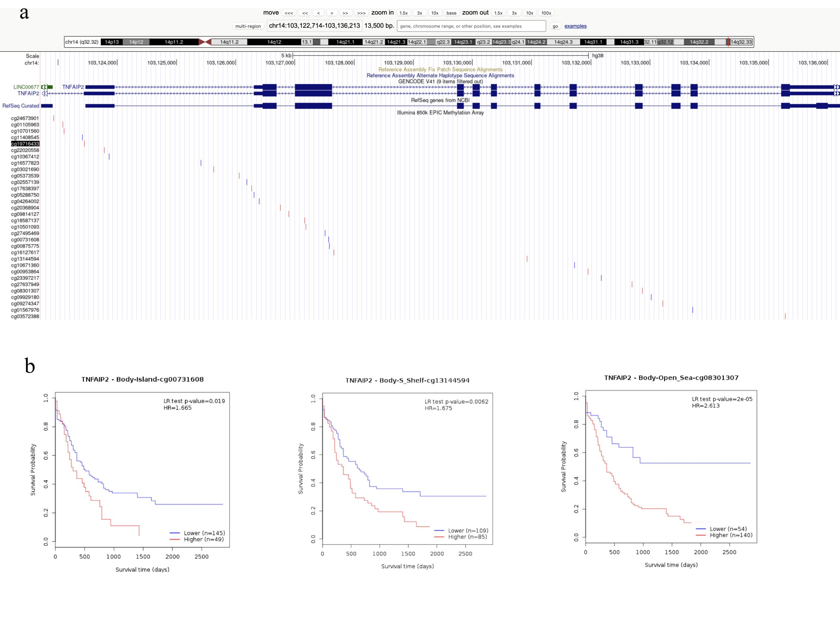The width and height of the screenshot is (840, 639).
Task: Click the single '>' move right button
Action: click(x=332, y=13)
